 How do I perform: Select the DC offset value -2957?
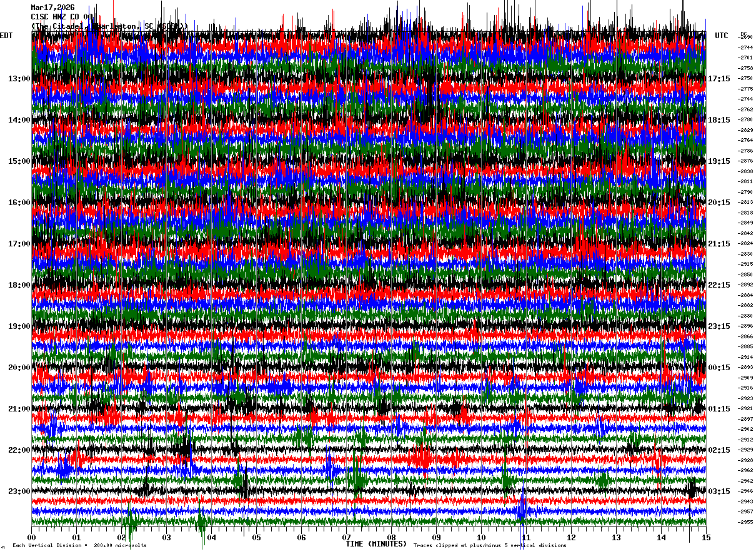[x=746, y=512]
